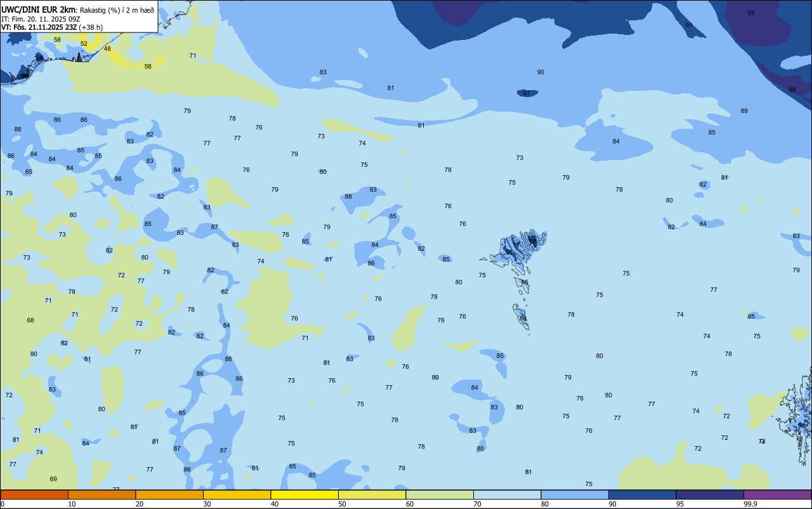Select the amber 20–30 legend swatch
The height and width of the screenshot is (509, 812).
(x=169, y=494)
